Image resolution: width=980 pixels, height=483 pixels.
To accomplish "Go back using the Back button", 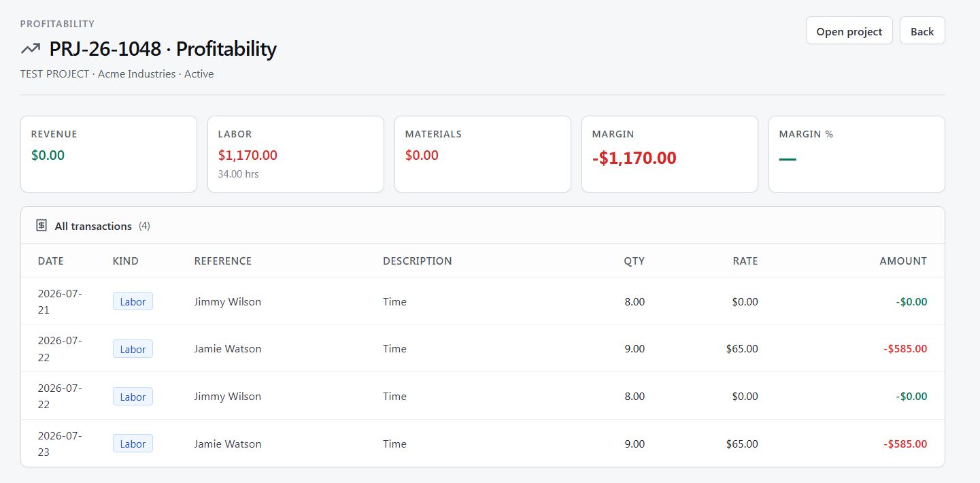I will tap(922, 31).
